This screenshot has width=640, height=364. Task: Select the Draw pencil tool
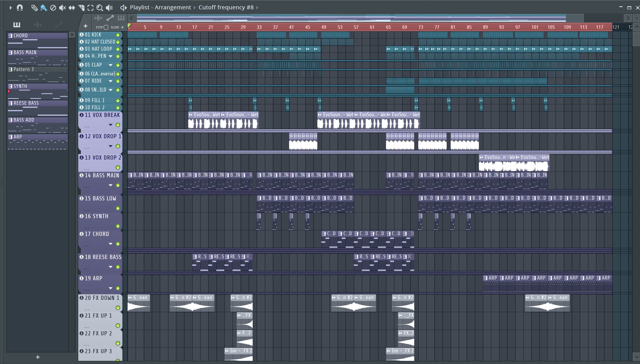(34, 8)
